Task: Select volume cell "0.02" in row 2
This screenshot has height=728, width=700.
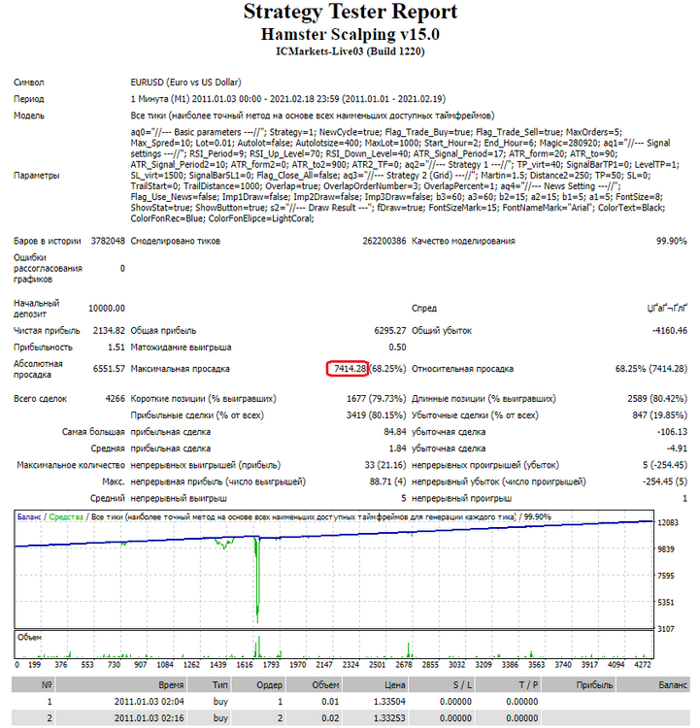Action: 330,718
